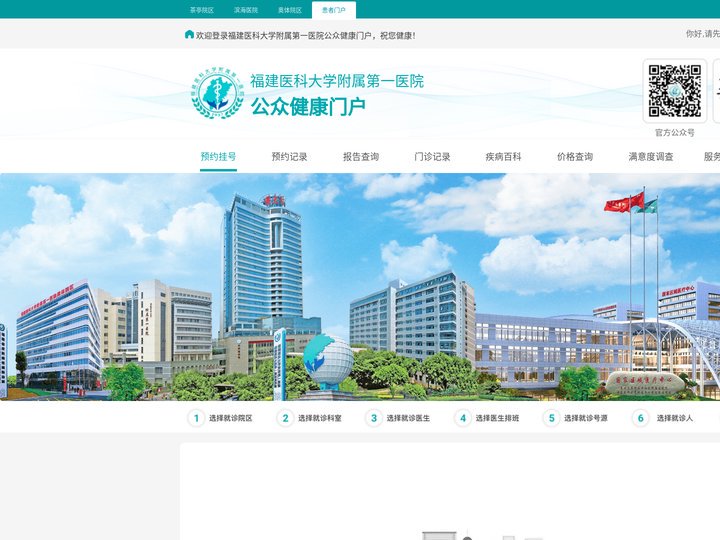
Task: Click the 官方公众号 QR code
Action: tap(675, 91)
